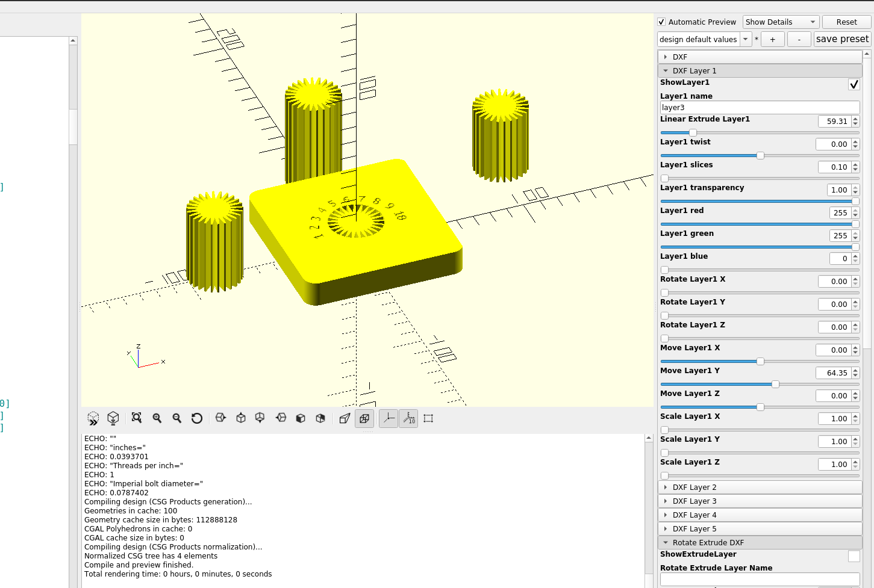The width and height of the screenshot is (874, 588).
Task: Click the Reset View circular arrow icon
Action: coord(197,418)
